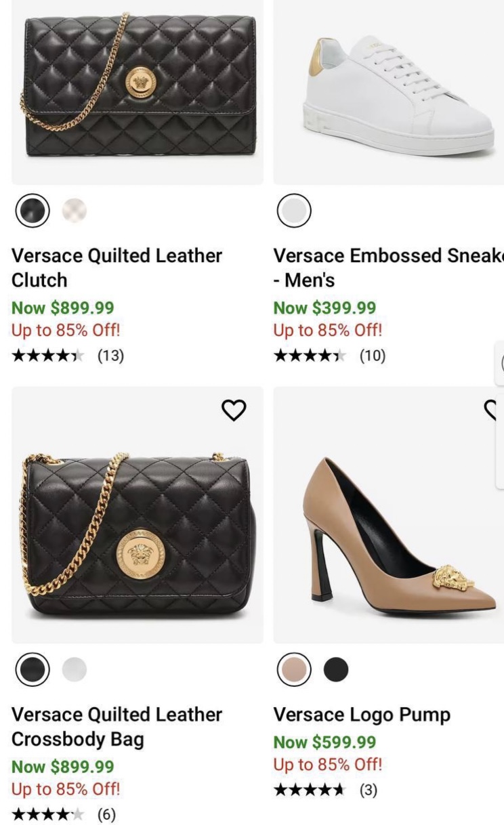Open the Versace Quilted Leather Clutch listing
The height and width of the screenshot is (825, 504).
(x=117, y=269)
